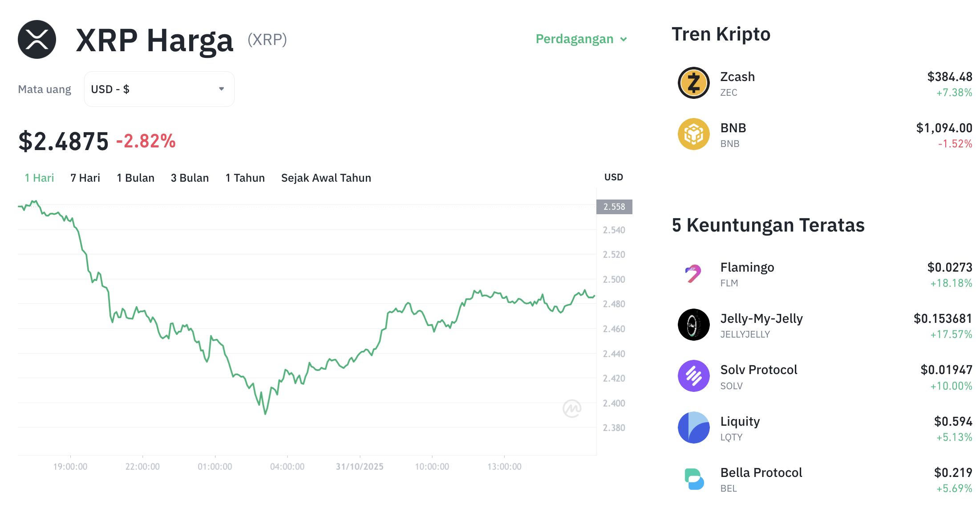Switch to the 7 Hari chart view
980x505 pixels.
coord(85,178)
